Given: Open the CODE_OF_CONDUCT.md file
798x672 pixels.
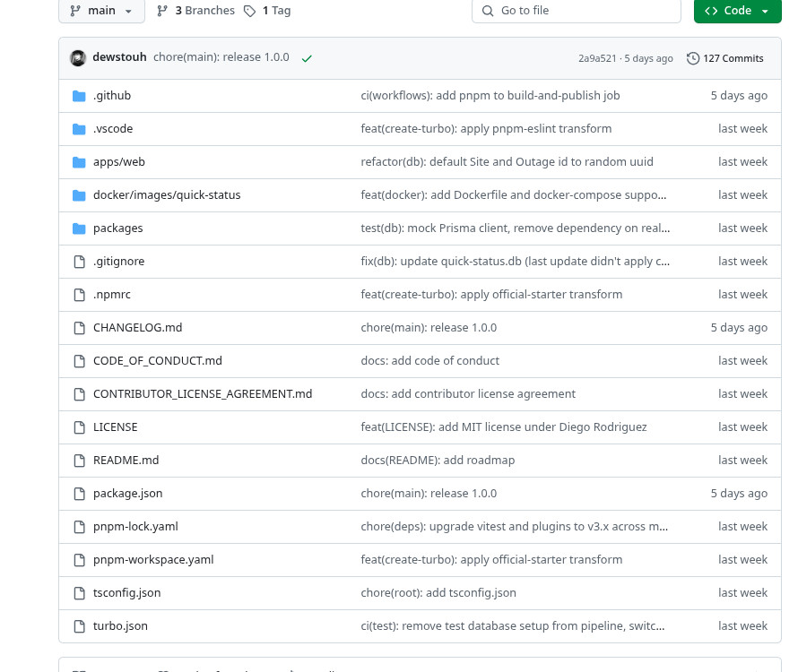Looking at the screenshot, I should [x=158, y=361].
